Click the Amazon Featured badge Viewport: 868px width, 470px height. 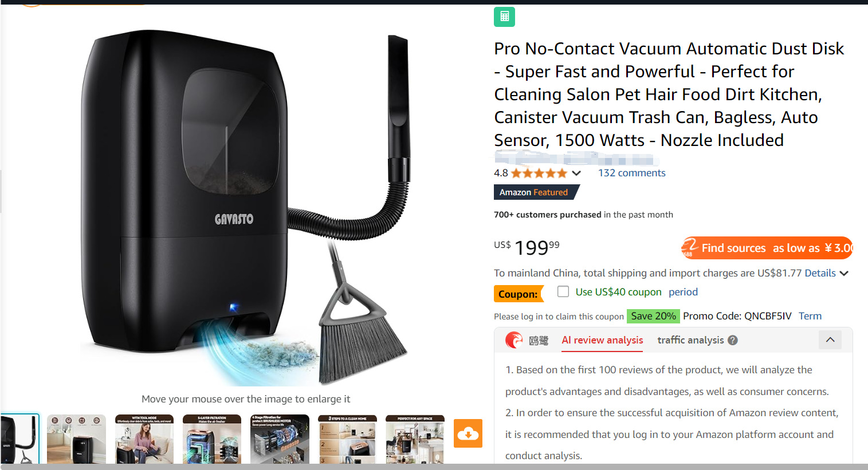pyautogui.click(x=536, y=192)
